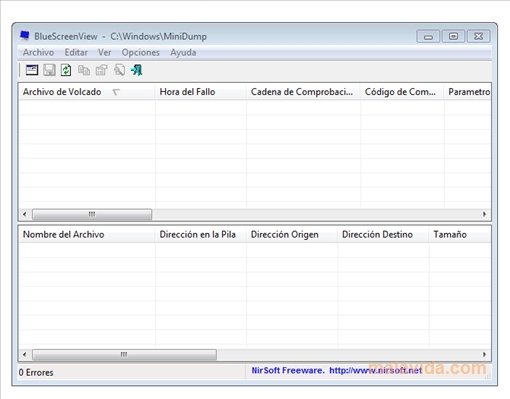Click the Exit toolbar icon
Viewport: 510px width, 399px height.
[x=137, y=70]
